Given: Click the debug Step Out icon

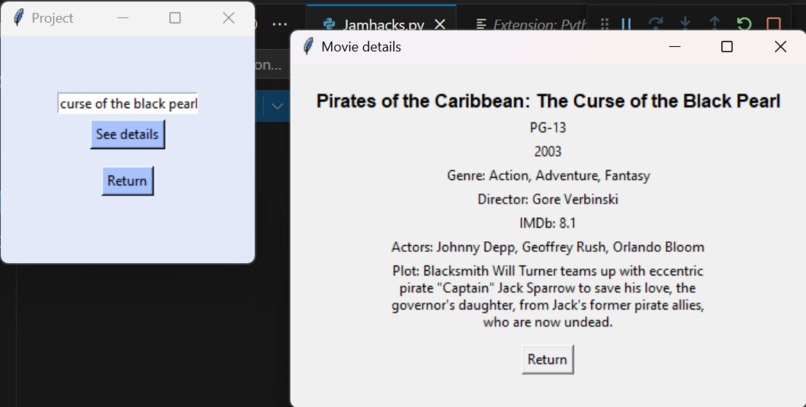Looking at the screenshot, I should click(x=715, y=24).
